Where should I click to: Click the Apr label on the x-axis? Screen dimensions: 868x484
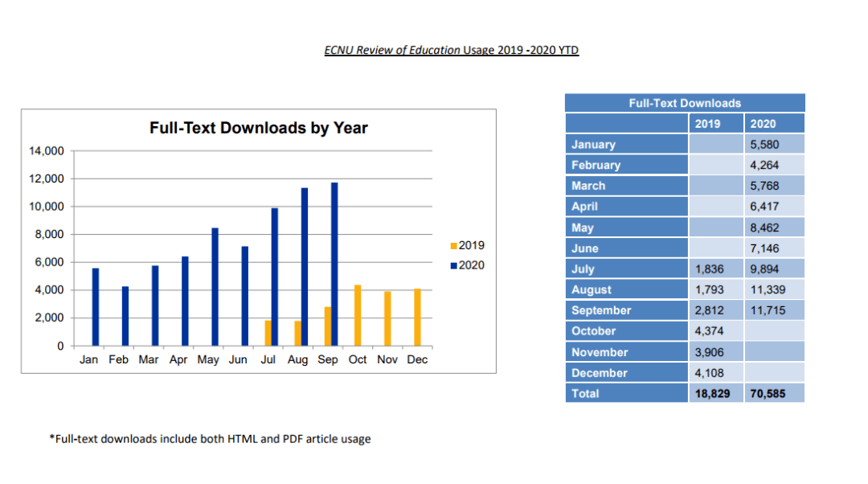178,360
